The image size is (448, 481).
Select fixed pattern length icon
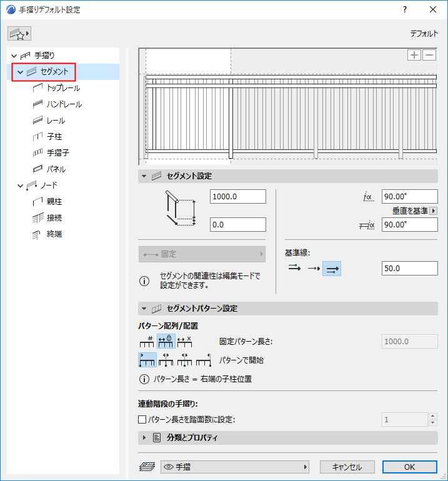(x=166, y=341)
